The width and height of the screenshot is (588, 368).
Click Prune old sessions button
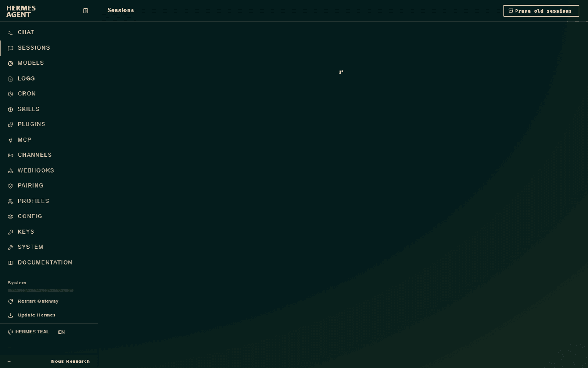541,11
